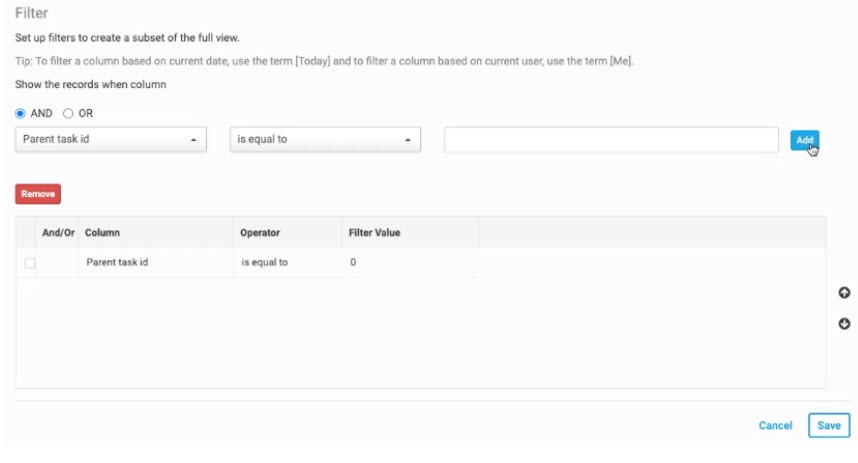Select the AND radio button
Image resolution: width=858 pixels, height=463 pixels.
coord(20,113)
